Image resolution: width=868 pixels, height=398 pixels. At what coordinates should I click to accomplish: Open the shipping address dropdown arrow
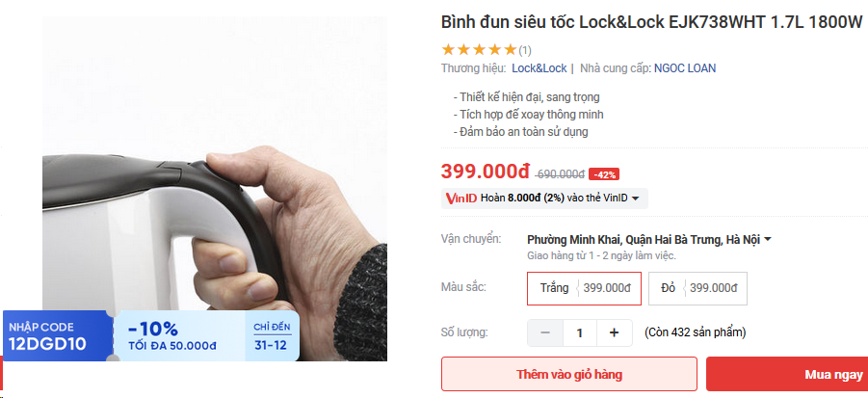tap(767, 240)
